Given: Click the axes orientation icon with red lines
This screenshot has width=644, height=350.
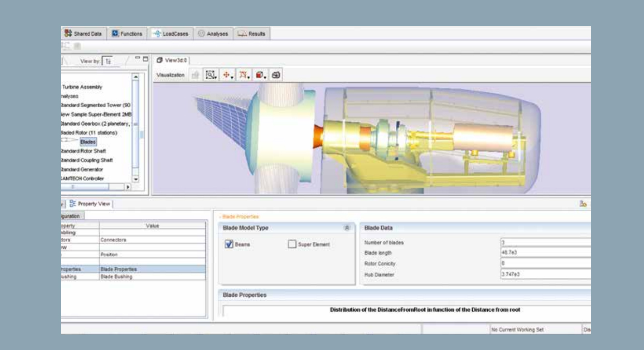Looking at the screenshot, I should click(x=243, y=75).
